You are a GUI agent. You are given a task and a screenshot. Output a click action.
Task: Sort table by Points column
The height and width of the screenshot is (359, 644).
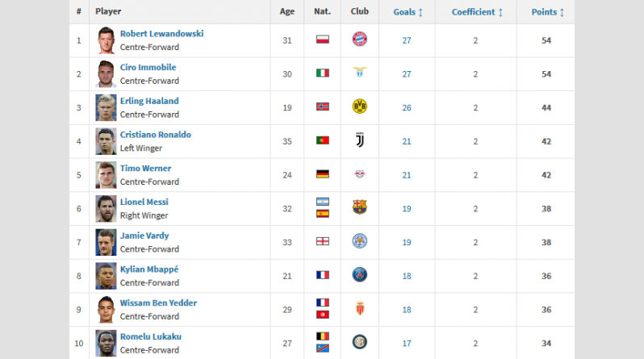tap(547, 12)
